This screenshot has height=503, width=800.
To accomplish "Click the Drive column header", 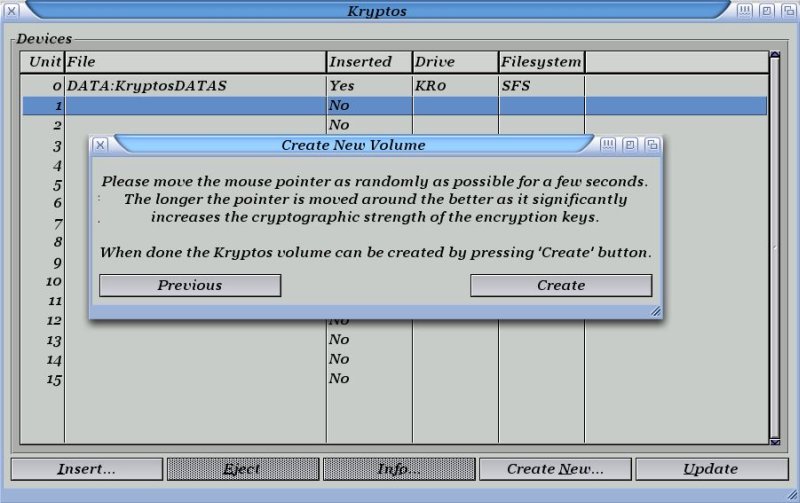I will 456,62.
